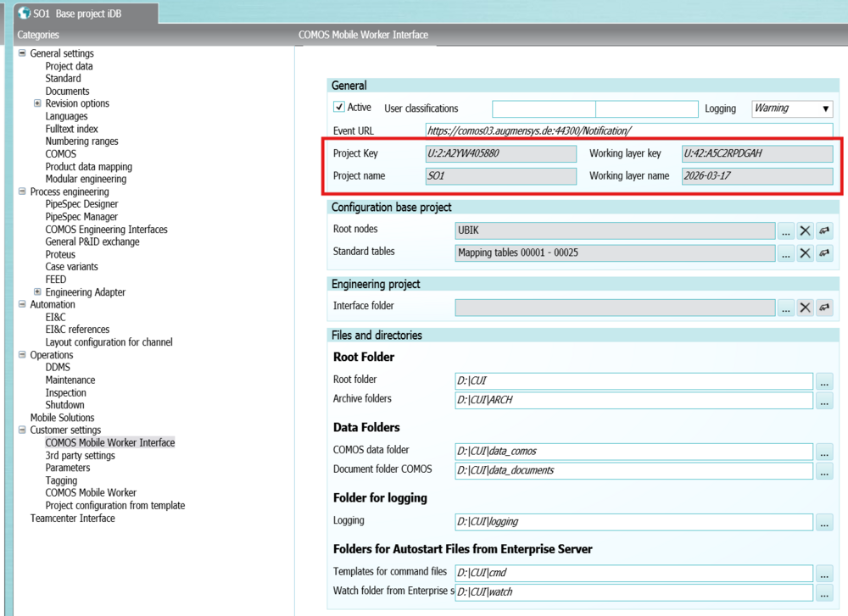Screen dimensions: 848x616
Task: Browse for Standard tables with the ellipsis button
Action: pyautogui.click(x=786, y=253)
